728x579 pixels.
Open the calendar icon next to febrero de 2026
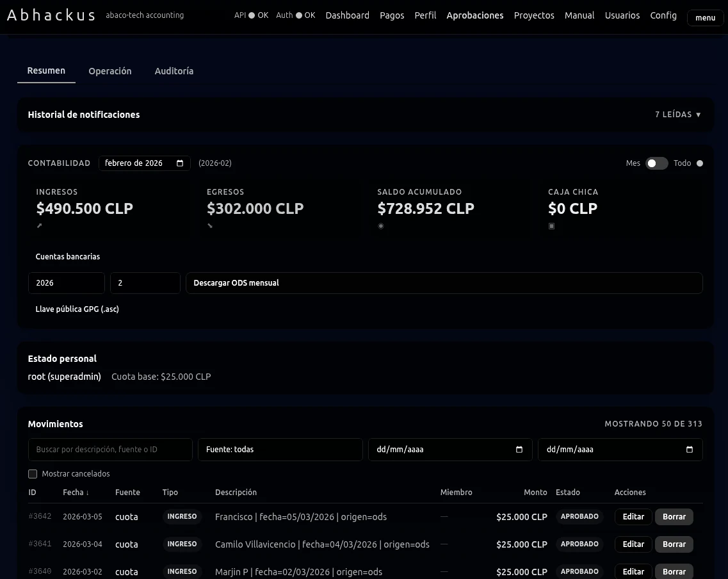click(181, 163)
